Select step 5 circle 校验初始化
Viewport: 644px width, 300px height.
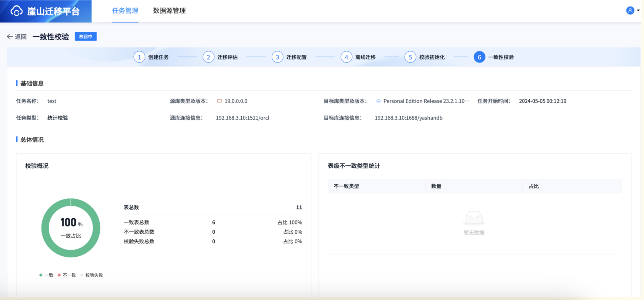(410, 57)
